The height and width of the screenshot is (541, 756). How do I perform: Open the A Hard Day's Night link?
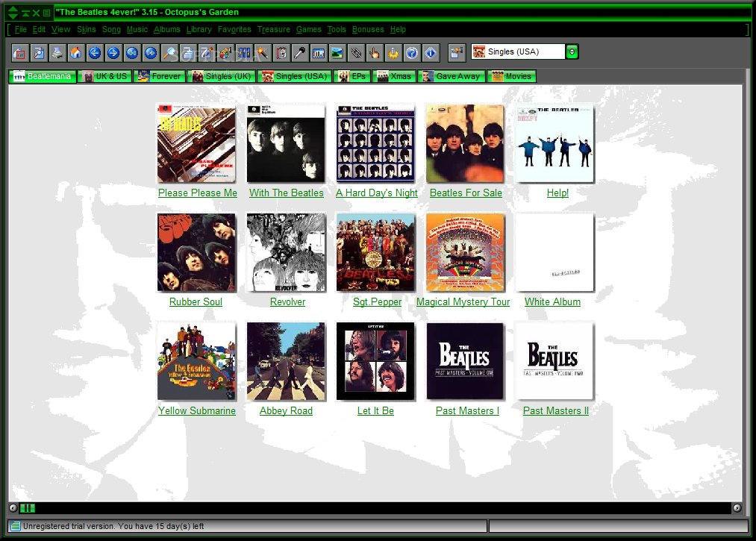pos(377,193)
